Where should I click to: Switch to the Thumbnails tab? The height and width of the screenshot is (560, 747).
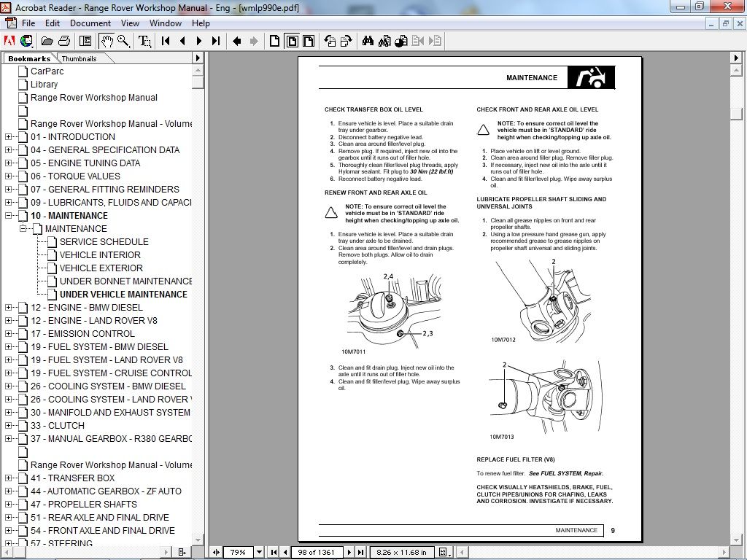coord(79,58)
